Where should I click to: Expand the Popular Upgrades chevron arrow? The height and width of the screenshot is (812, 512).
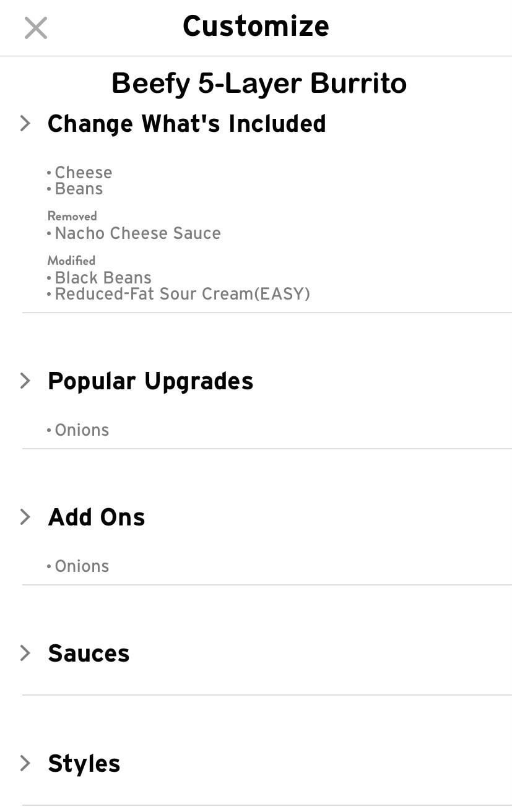pyautogui.click(x=25, y=381)
